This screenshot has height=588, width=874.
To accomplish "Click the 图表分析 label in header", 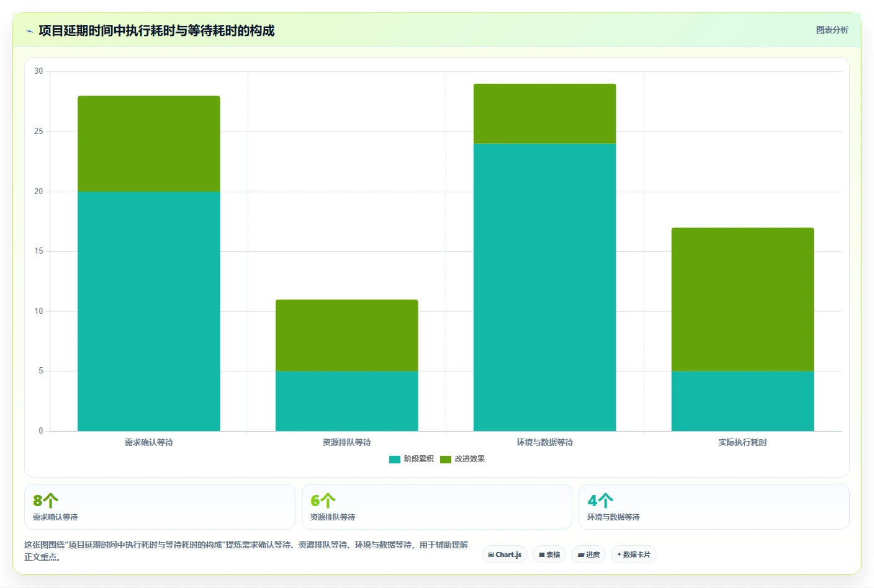I will (832, 30).
